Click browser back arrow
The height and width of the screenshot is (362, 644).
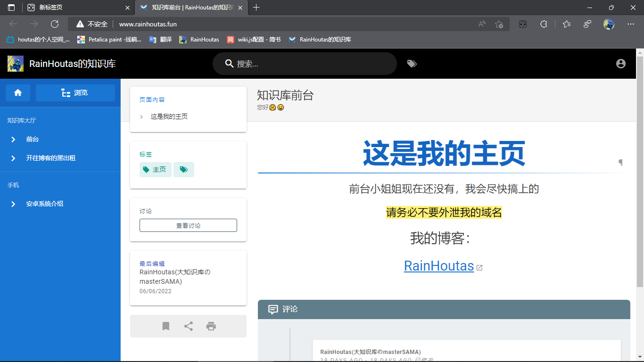pyautogui.click(x=13, y=24)
